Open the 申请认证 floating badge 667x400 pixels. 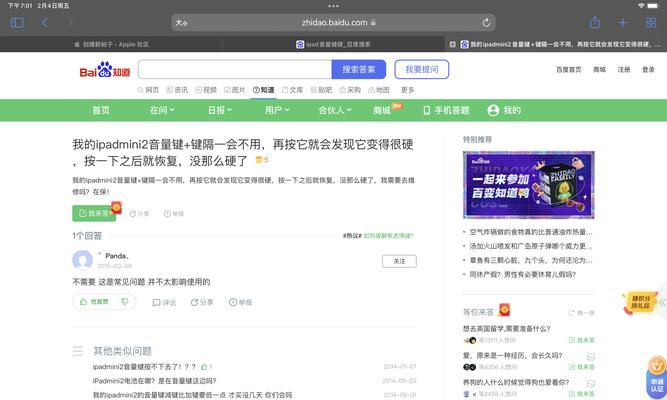click(657, 377)
